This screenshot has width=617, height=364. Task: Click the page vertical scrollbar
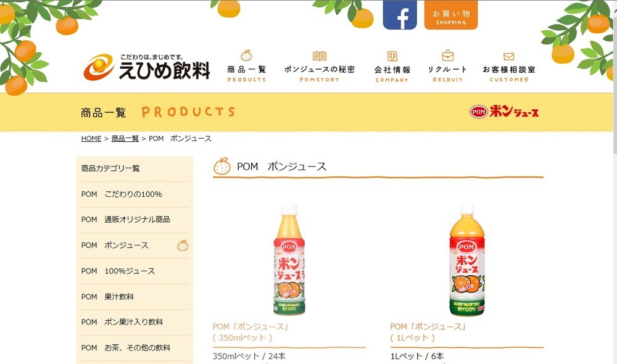(615, 182)
